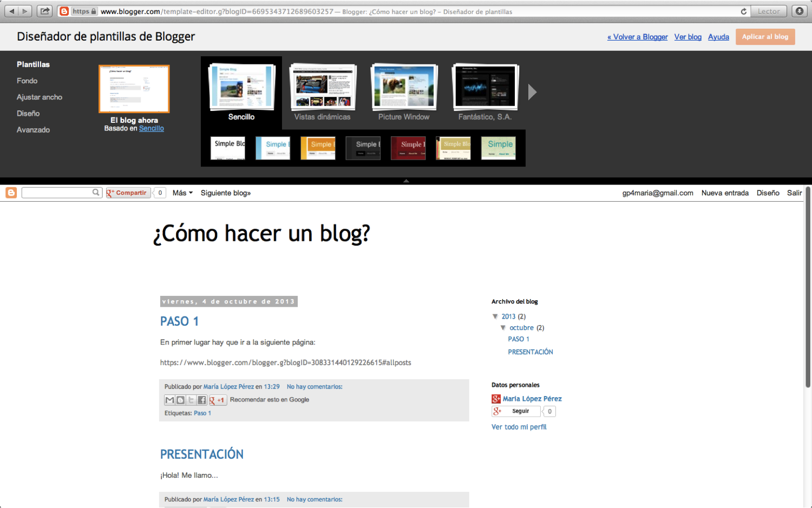Click the Sencillo link under Basado en
This screenshot has width=812, height=508.
152,128
